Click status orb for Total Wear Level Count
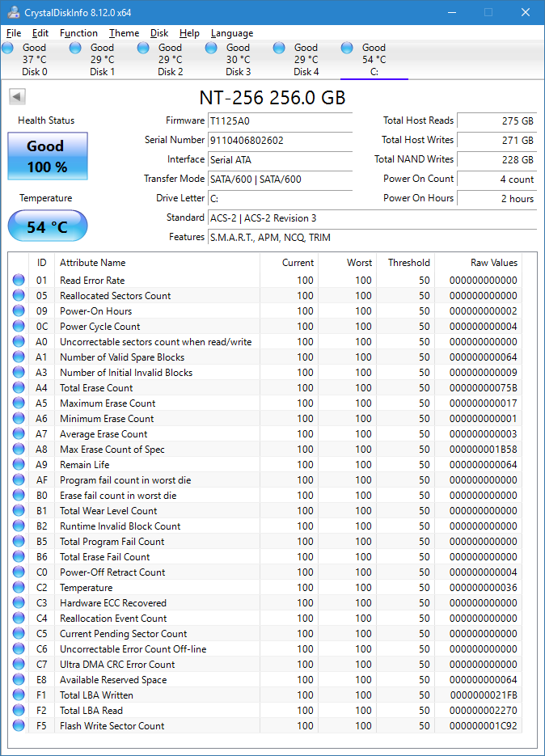This screenshot has width=545, height=756. (19, 510)
